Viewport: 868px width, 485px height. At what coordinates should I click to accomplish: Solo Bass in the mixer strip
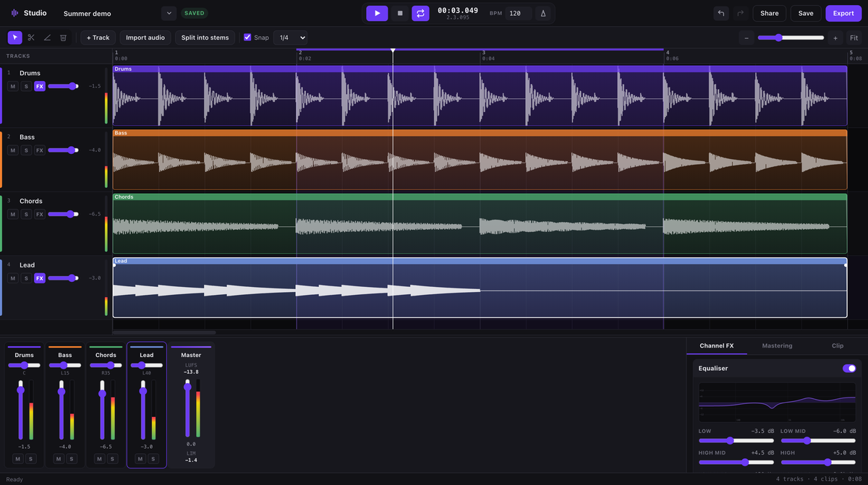point(72,459)
